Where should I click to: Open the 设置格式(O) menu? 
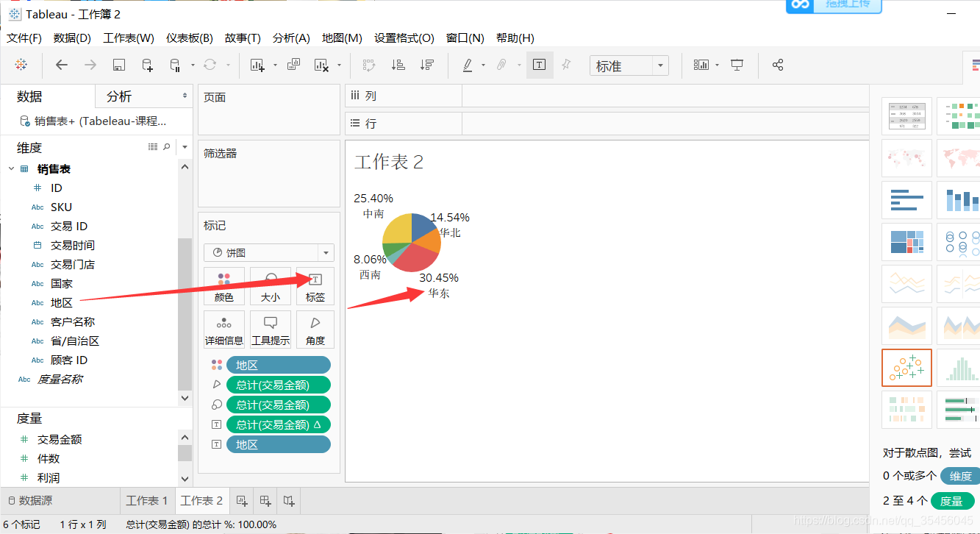404,38
